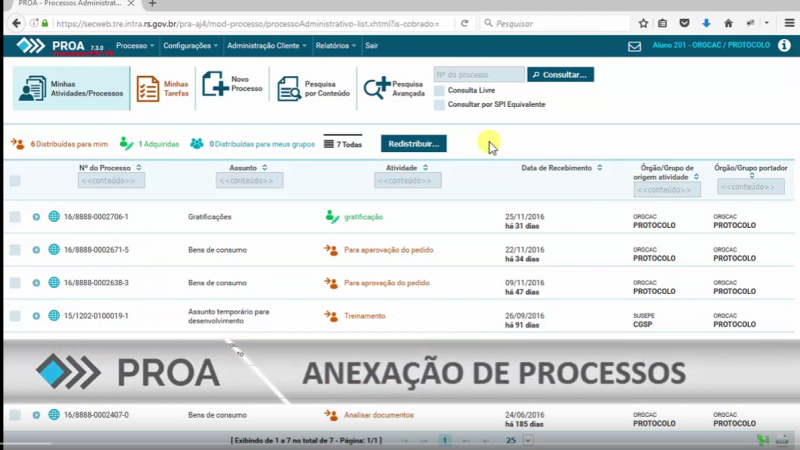Expand Administração Cliente menu

[267, 46]
